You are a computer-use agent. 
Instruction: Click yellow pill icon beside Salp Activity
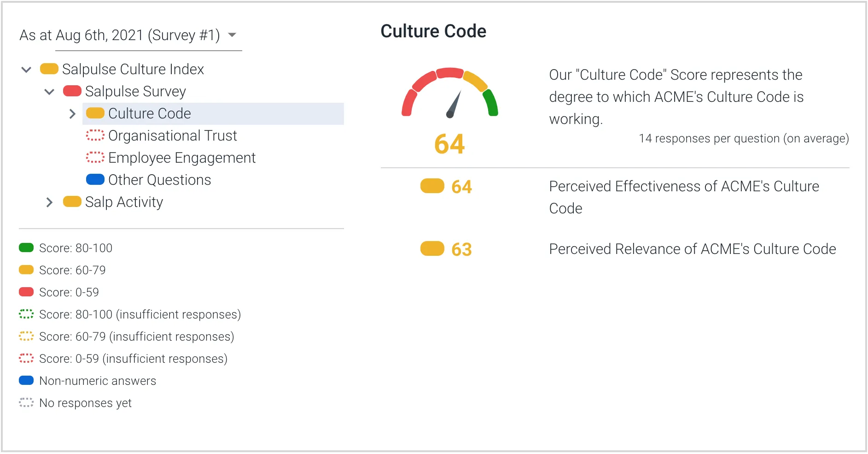pos(72,202)
